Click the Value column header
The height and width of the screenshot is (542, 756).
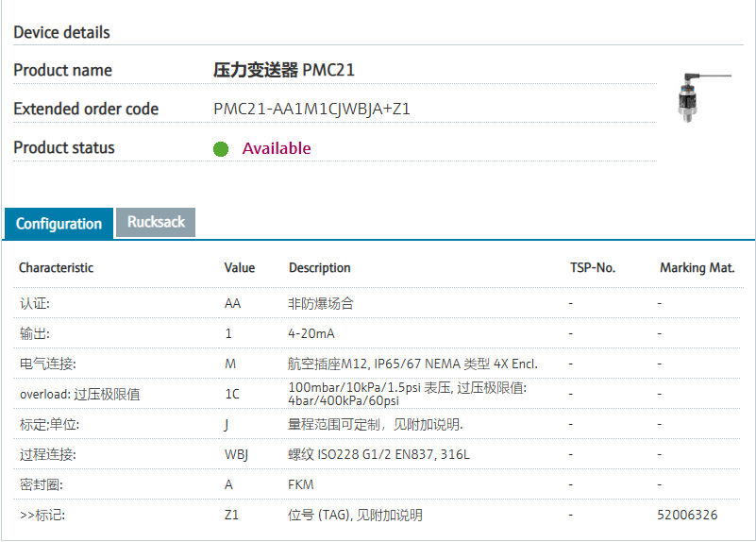pos(240,268)
